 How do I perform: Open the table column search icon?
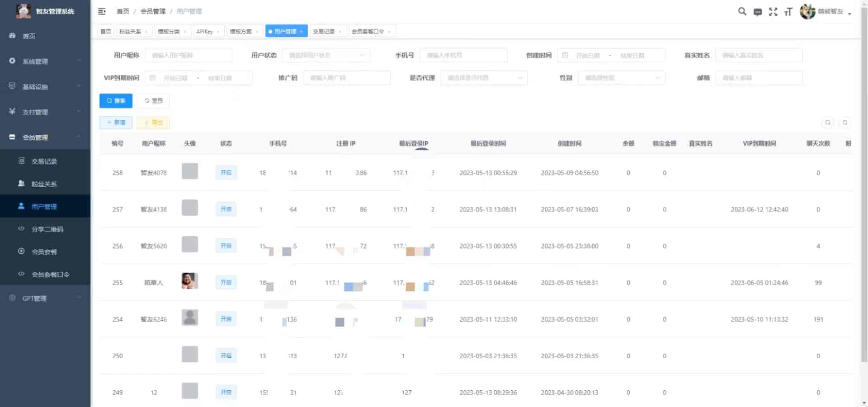[828, 123]
